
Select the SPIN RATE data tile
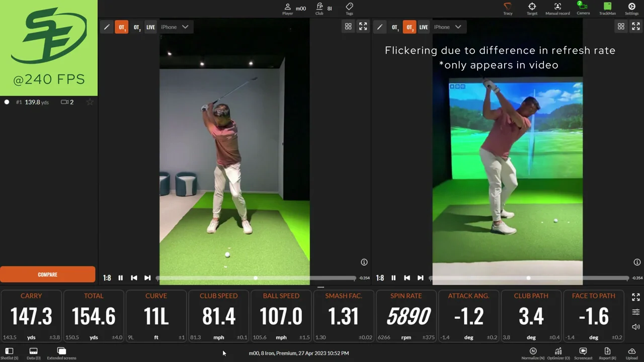tap(406, 316)
